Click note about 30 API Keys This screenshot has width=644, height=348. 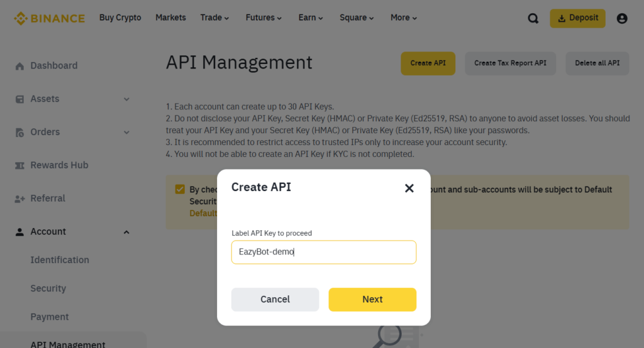[x=250, y=107]
